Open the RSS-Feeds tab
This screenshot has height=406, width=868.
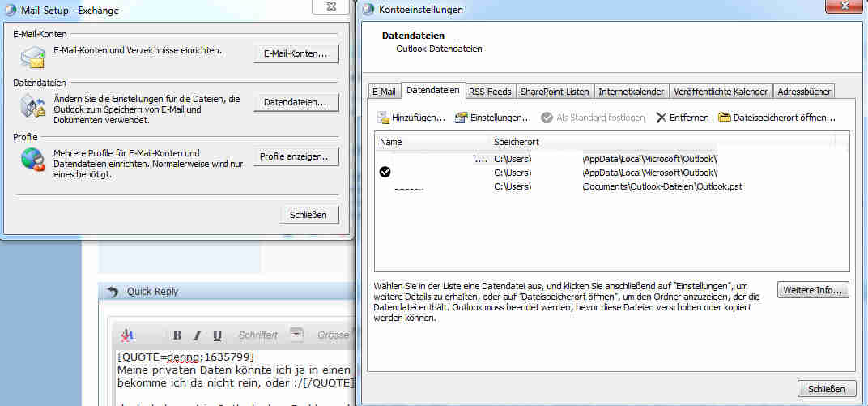point(491,92)
